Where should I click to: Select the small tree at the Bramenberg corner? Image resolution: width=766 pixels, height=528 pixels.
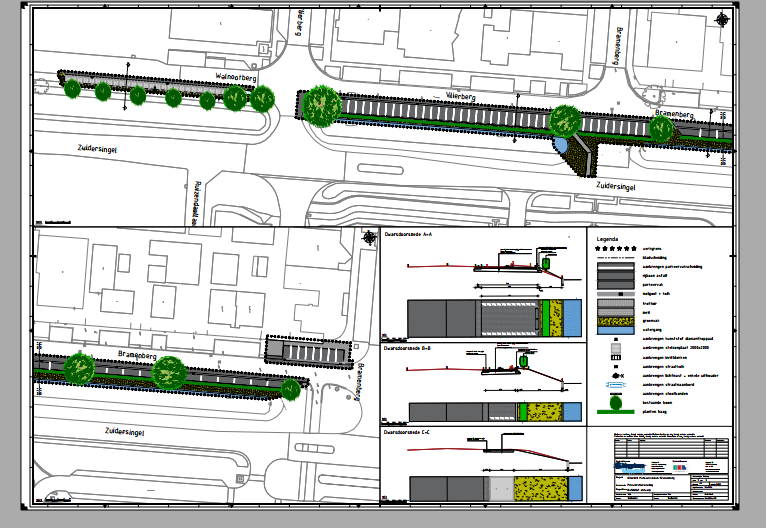tap(290, 388)
